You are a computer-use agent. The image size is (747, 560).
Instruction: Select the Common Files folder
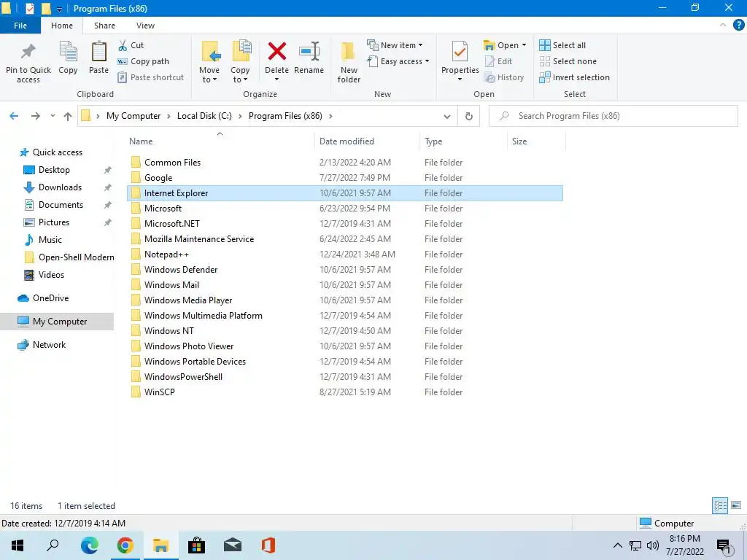pos(345,163)
